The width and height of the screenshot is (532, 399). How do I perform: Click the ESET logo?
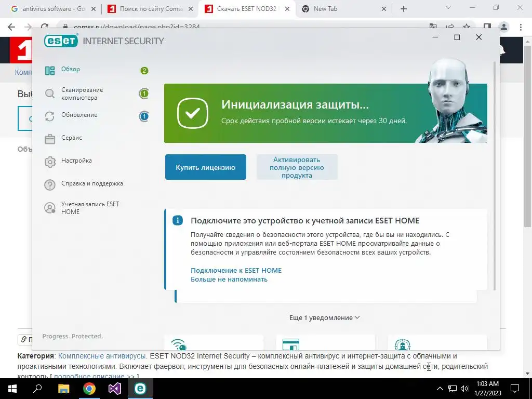tap(61, 41)
